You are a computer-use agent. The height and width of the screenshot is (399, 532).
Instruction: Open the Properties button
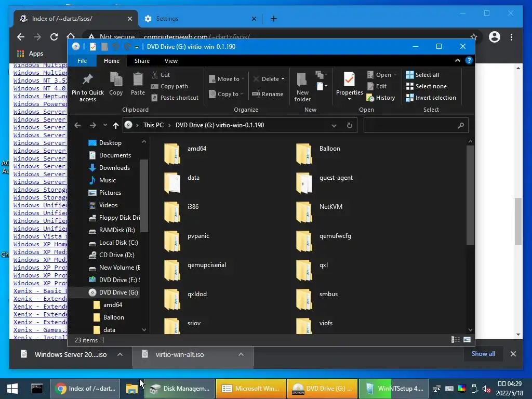(349, 85)
